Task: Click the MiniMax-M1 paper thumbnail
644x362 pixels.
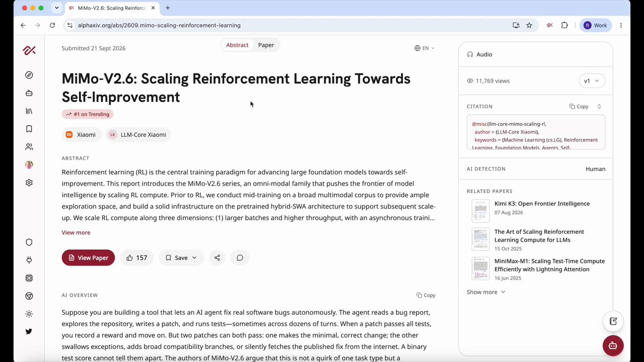Action: click(480, 268)
